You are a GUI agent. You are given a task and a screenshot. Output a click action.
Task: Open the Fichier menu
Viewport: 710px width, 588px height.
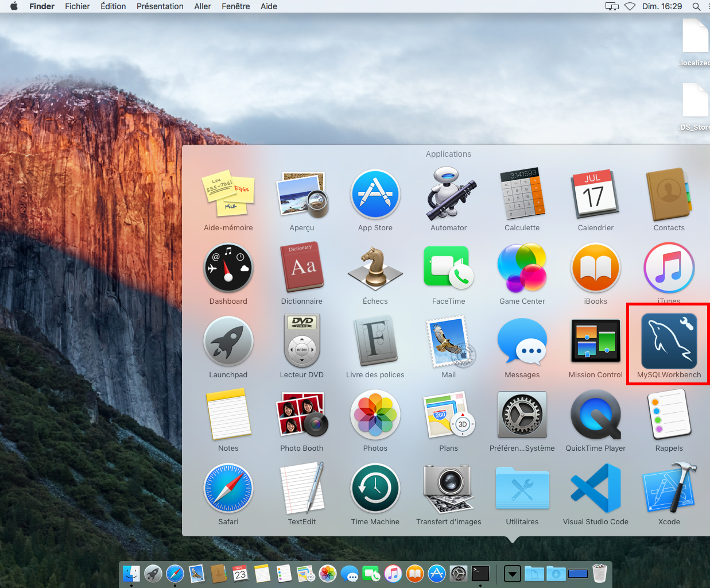[77, 6]
